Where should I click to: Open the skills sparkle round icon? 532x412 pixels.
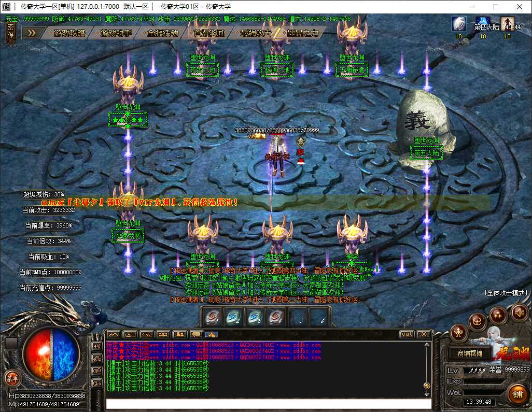click(x=497, y=315)
